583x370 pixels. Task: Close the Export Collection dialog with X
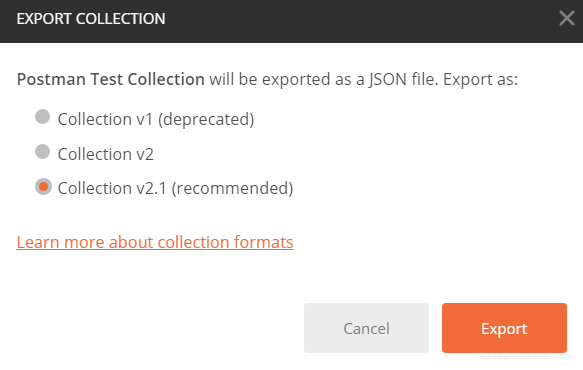click(x=566, y=18)
